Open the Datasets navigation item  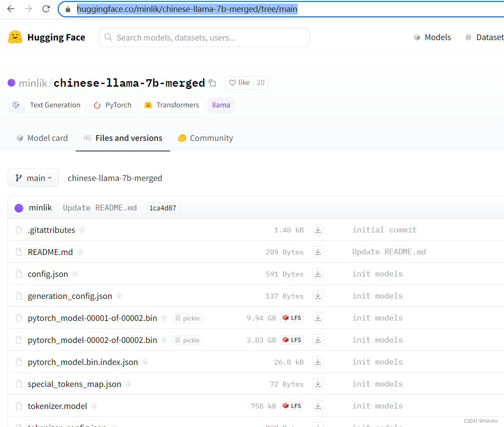[x=485, y=37]
